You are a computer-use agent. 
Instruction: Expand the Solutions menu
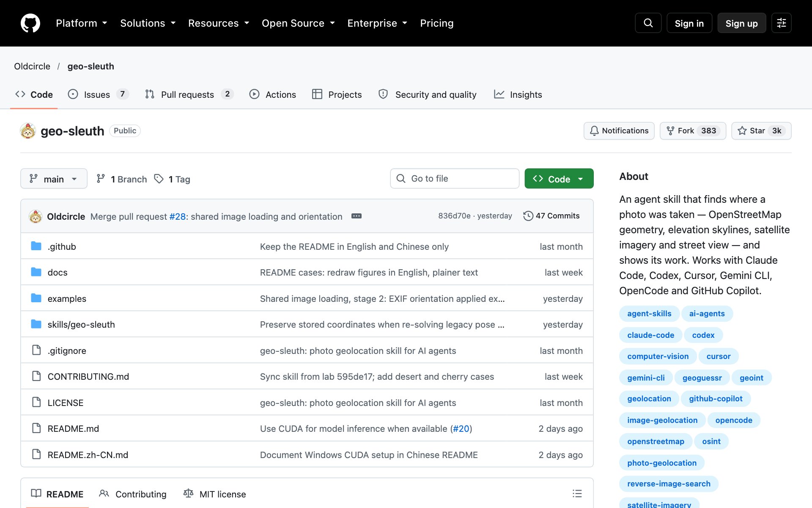pos(148,23)
